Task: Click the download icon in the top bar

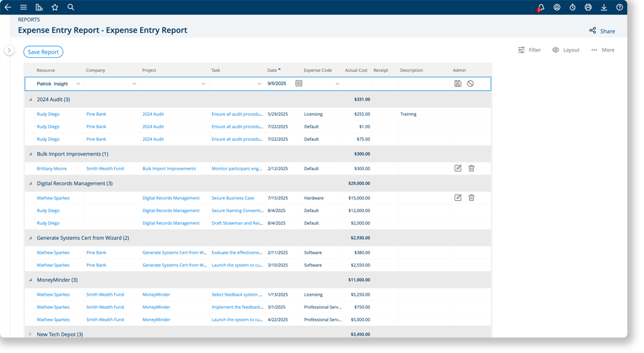Action: (x=604, y=7)
